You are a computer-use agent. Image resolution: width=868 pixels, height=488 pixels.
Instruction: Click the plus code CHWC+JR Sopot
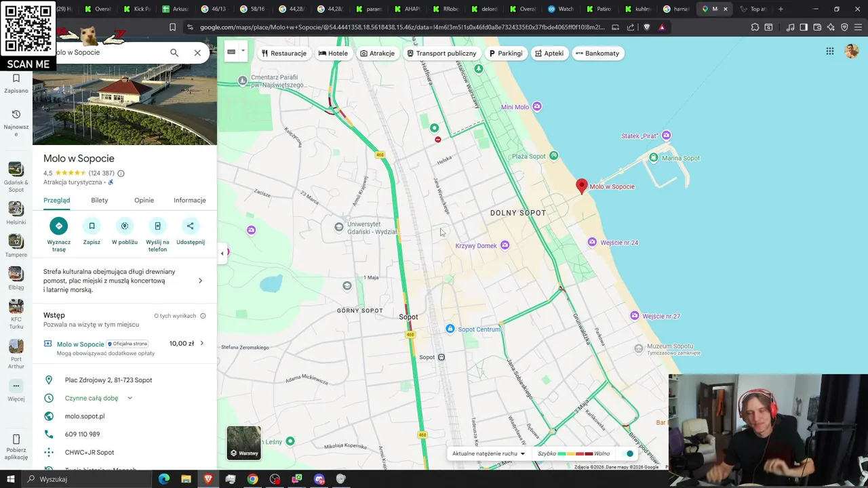point(90,452)
